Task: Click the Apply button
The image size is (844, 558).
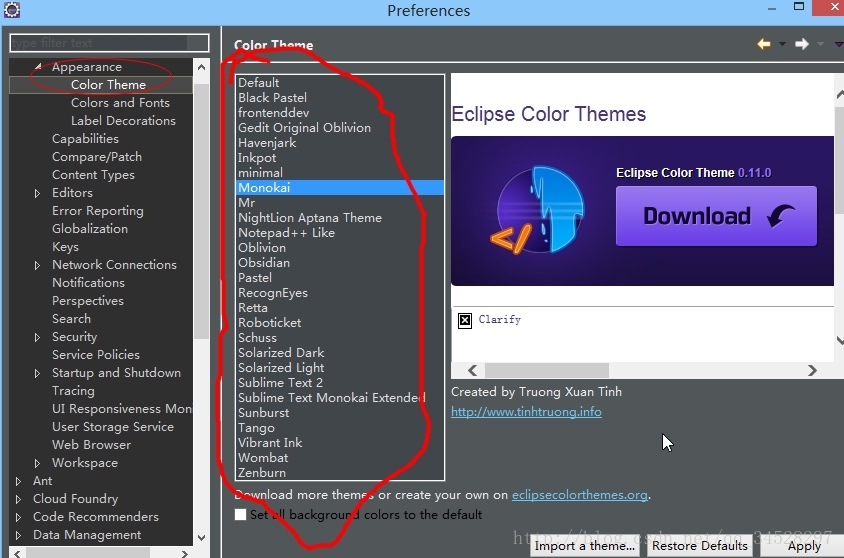Action: click(x=804, y=546)
